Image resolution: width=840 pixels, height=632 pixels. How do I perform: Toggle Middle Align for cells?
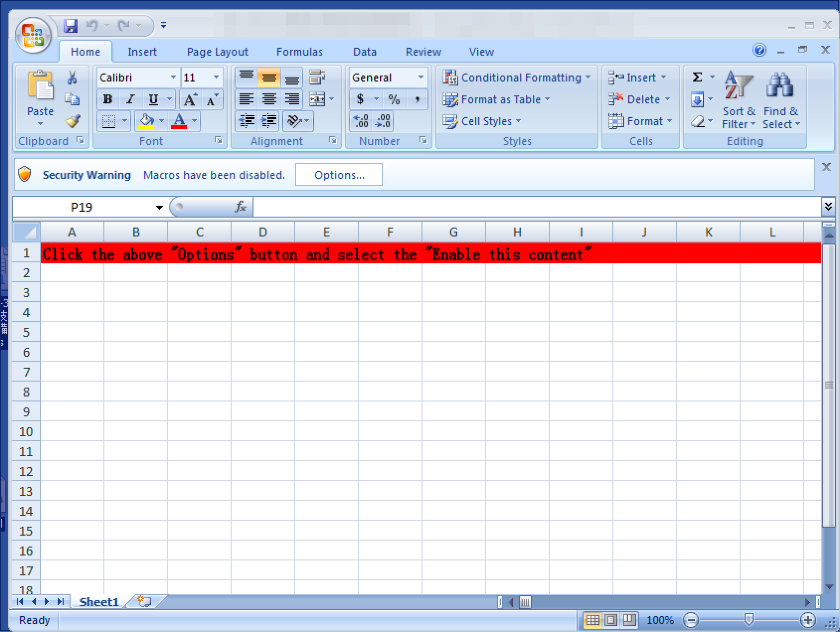[269, 78]
